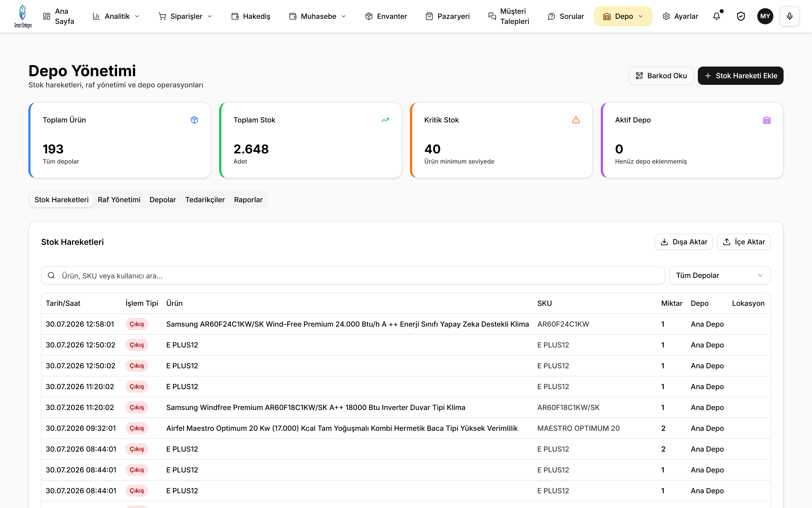This screenshot has height=508, width=812.
Task: Open the Hakediş menu item
Action: pyautogui.click(x=251, y=16)
